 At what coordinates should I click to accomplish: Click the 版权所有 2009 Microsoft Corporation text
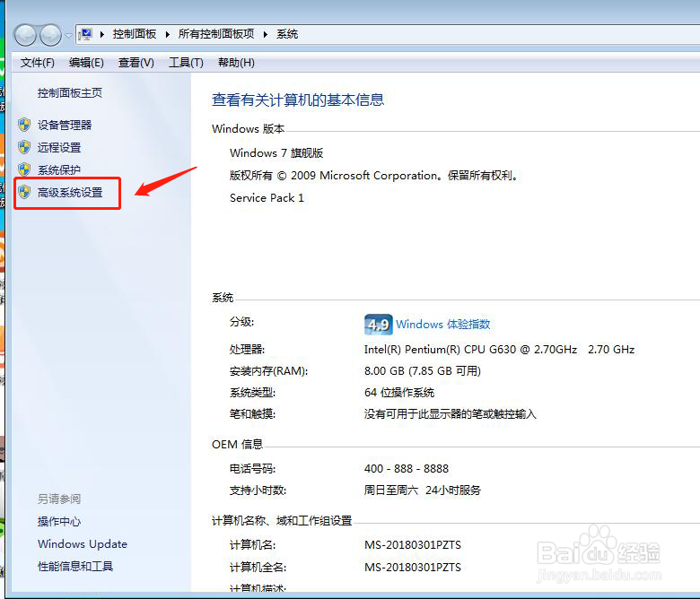click(x=373, y=175)
